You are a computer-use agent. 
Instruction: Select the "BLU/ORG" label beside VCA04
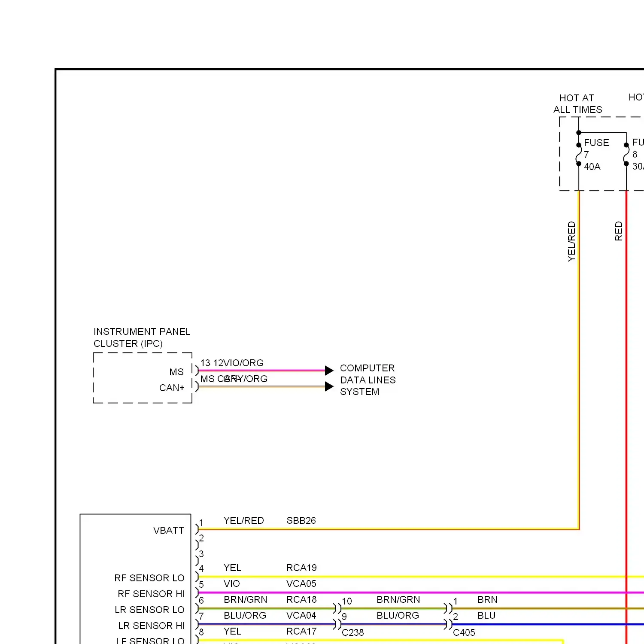click(x=245, y=615)
